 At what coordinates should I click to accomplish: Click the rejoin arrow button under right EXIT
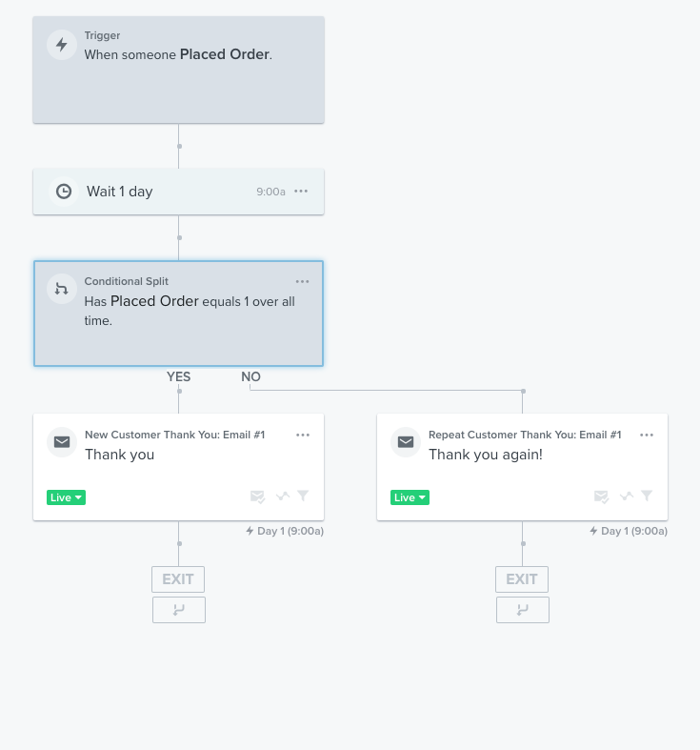tap(523, 610)
